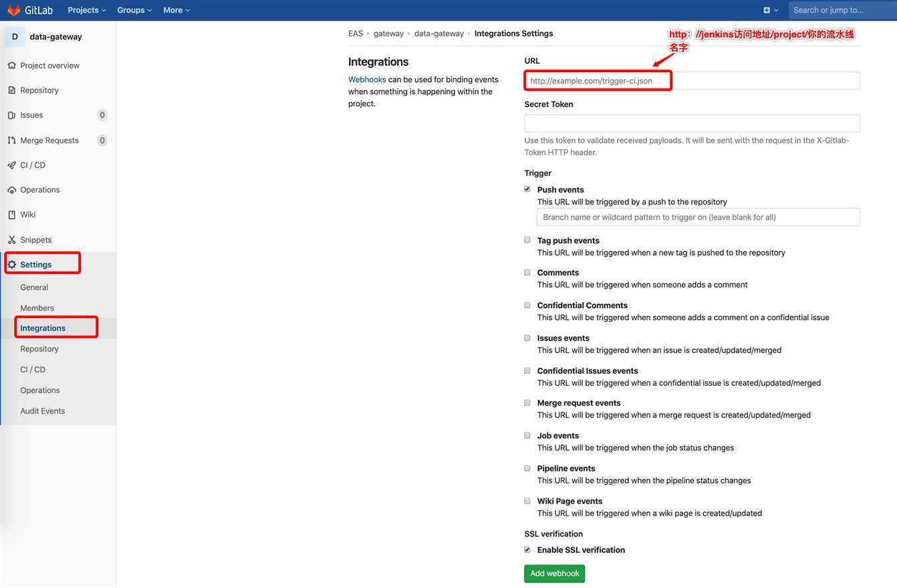Open CI / CD under Settings submenu
Image resolution: width=897 pixels, height=588 pixels.
[33, 370]
